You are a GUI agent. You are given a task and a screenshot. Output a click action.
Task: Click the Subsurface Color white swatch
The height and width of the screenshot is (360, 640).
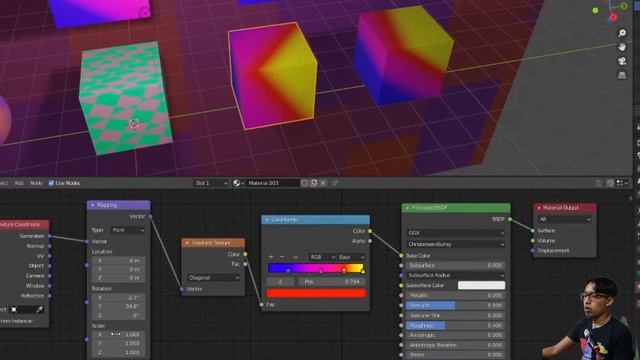[x=481, y=285]
